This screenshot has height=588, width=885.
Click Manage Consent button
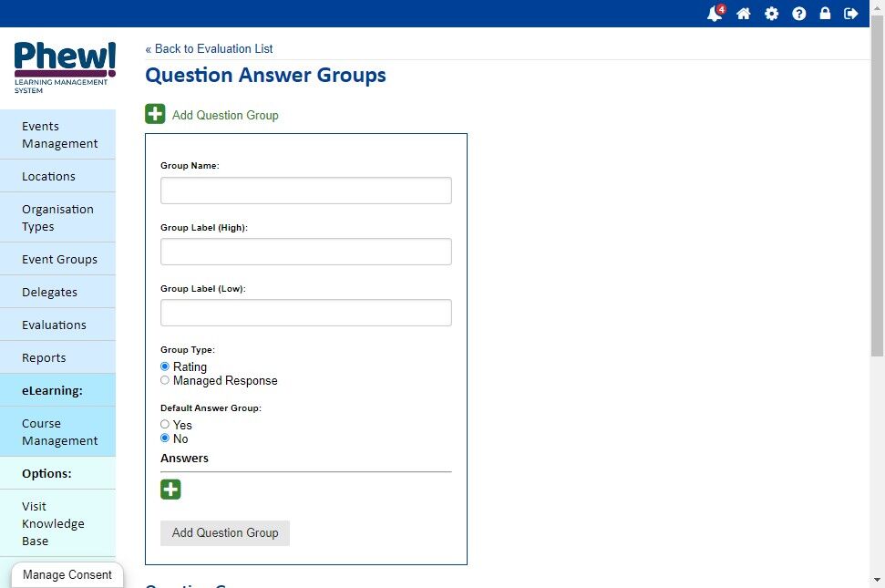[x=67, y=575]
